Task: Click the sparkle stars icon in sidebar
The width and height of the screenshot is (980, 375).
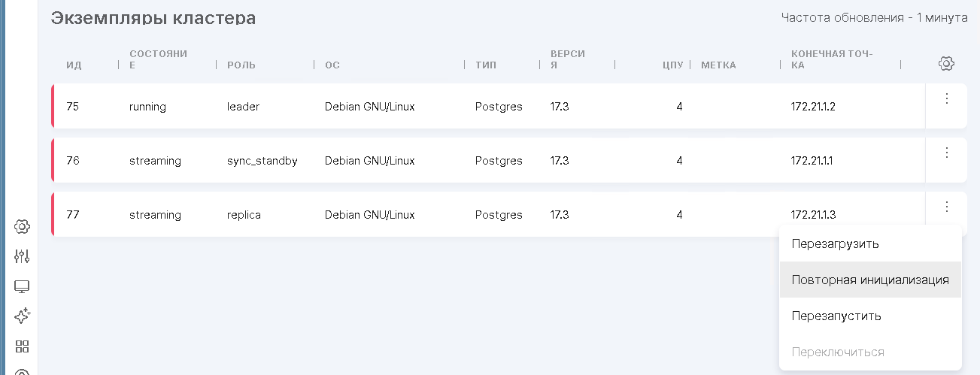Action: (22, 316)
